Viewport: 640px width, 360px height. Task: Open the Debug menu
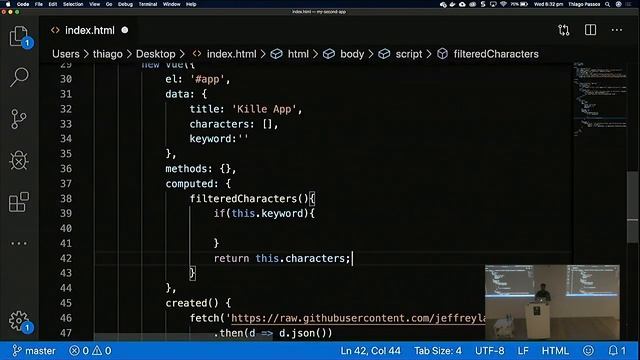coord(125,4)
